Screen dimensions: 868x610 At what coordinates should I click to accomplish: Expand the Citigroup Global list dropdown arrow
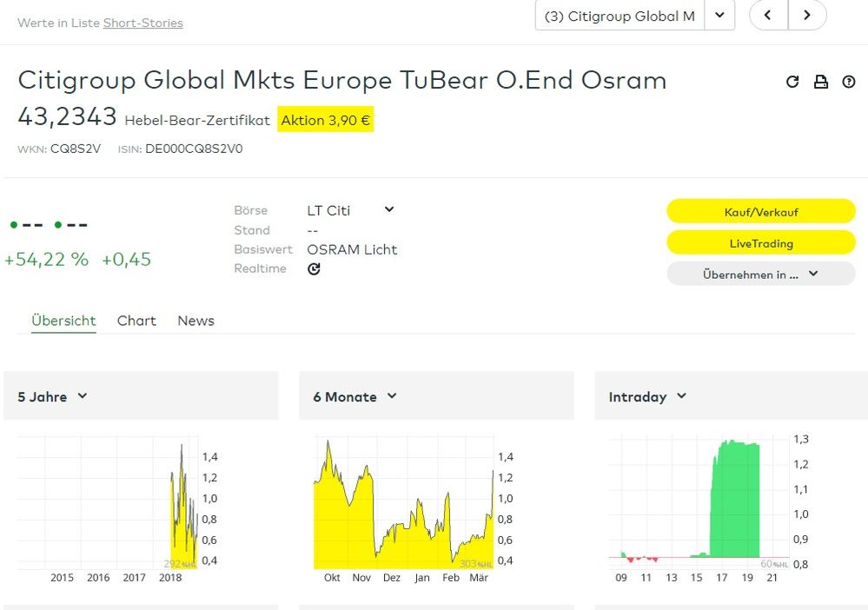click(719, 16)
